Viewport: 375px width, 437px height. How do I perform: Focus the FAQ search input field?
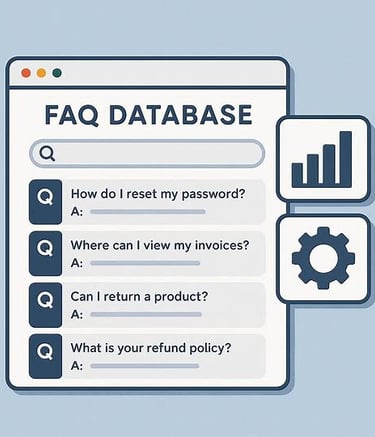[147, 154]
